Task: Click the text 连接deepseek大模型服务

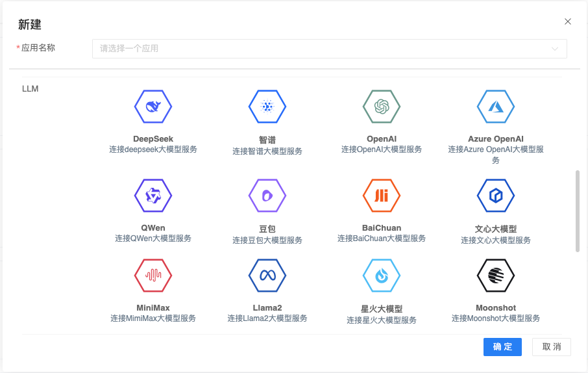Action: pos(153,149)
